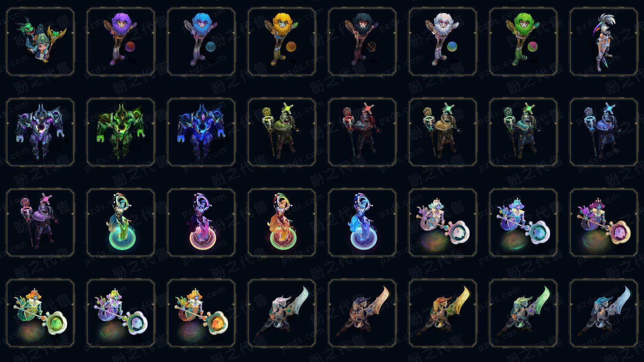
Task: Select the blue flowing dress dancer chroma
Action: 362,223
